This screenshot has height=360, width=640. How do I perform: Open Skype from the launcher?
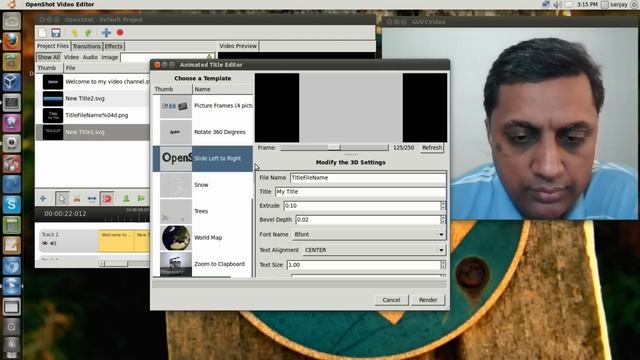(x=11, y=204)
